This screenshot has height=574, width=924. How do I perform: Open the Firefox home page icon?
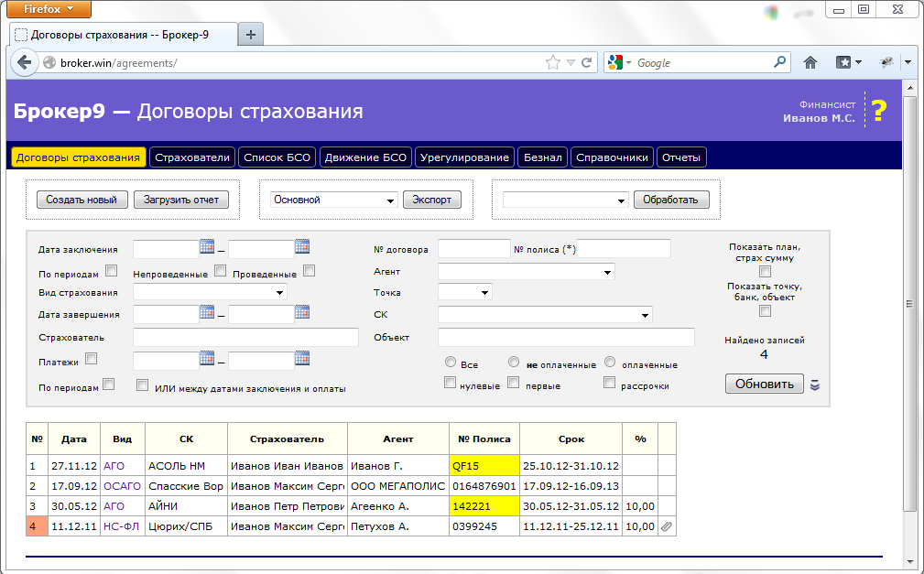click(810, 62)
